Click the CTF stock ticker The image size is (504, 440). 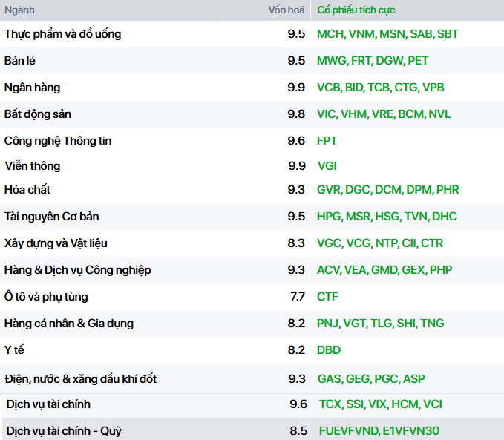(327, 296)
